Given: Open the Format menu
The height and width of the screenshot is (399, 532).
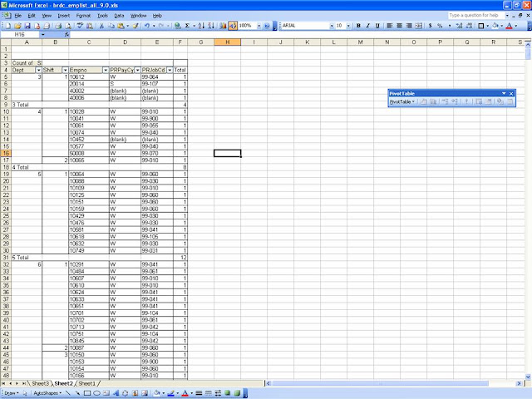Looking at the screenshot, I should (83, 16).
